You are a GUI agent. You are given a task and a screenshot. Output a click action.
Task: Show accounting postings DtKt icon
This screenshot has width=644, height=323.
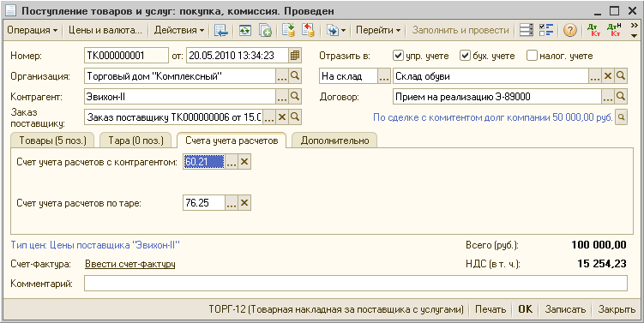coord(593,30)
